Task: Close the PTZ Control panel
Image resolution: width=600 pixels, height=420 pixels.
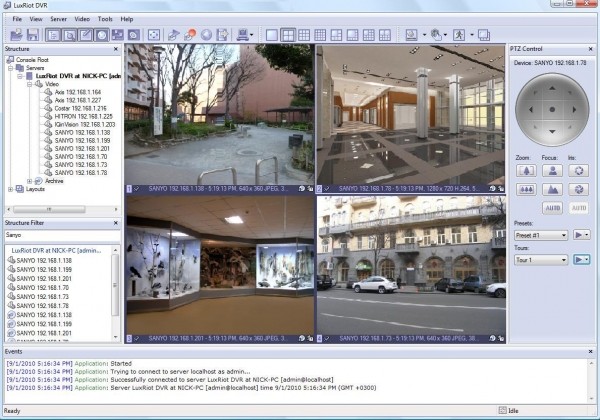Action: coord(592,48)
